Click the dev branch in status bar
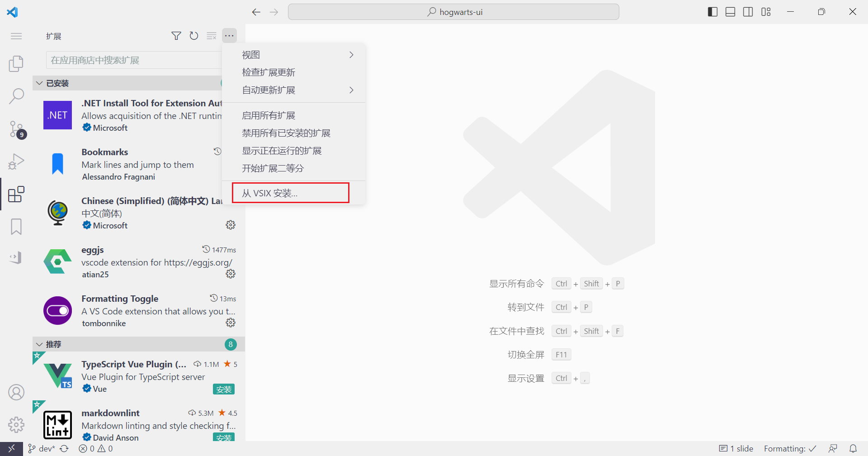Screen dimensions: 868x456 click(42, 448)
